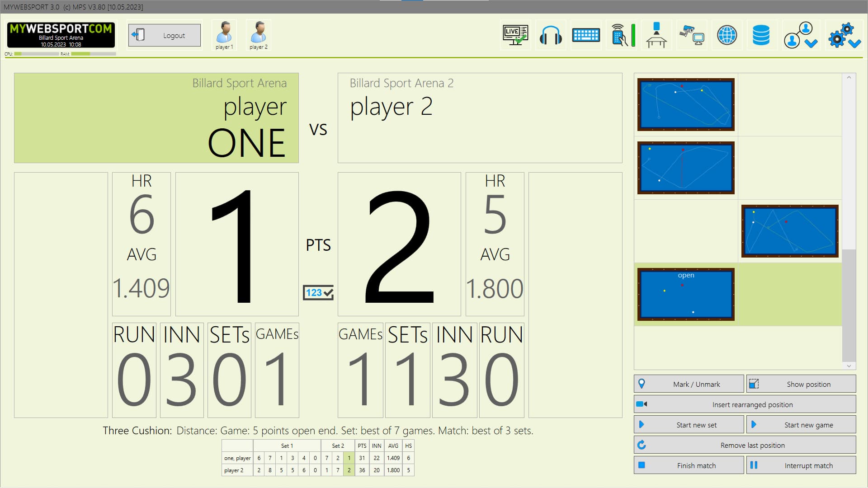Image resolution: width=868 pixels, height=488 pixels.
Task: Toggle Mark / Unmark position
Action: click(x=689, y=384)
